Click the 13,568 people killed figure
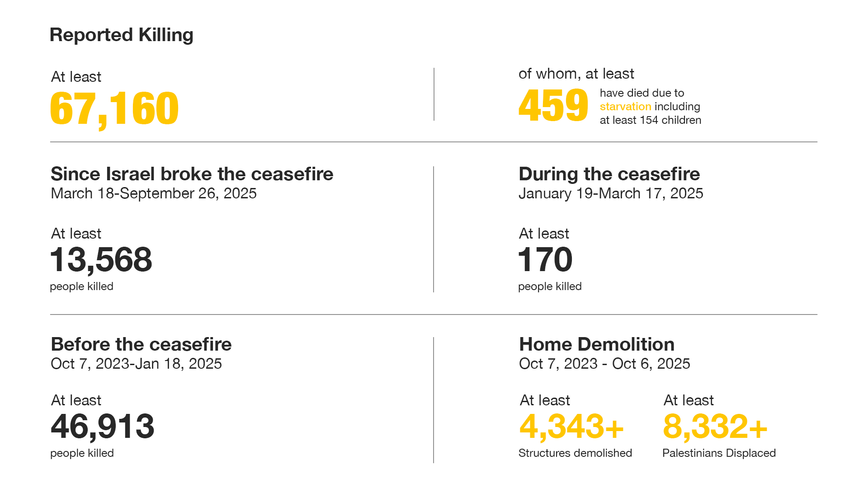 [x=101, y=260]
